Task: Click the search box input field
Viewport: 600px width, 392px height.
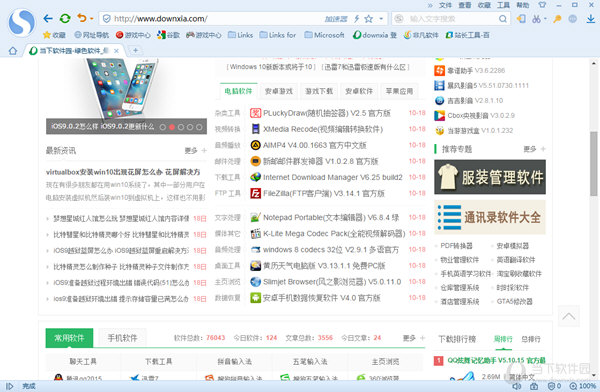Action: 452,19
